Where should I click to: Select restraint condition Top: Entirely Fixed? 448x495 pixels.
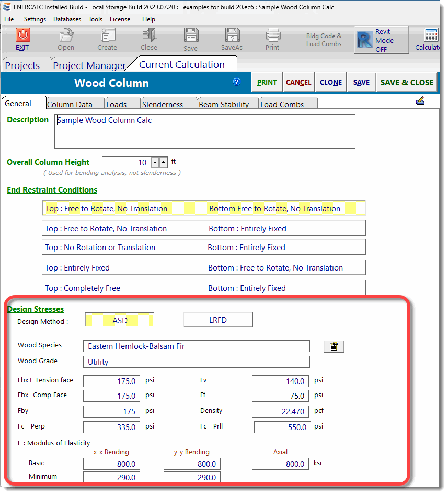point(204,268)
